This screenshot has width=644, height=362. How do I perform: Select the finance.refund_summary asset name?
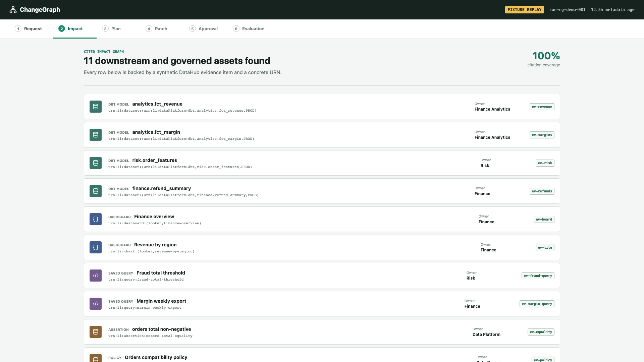(x=162, y=188)
